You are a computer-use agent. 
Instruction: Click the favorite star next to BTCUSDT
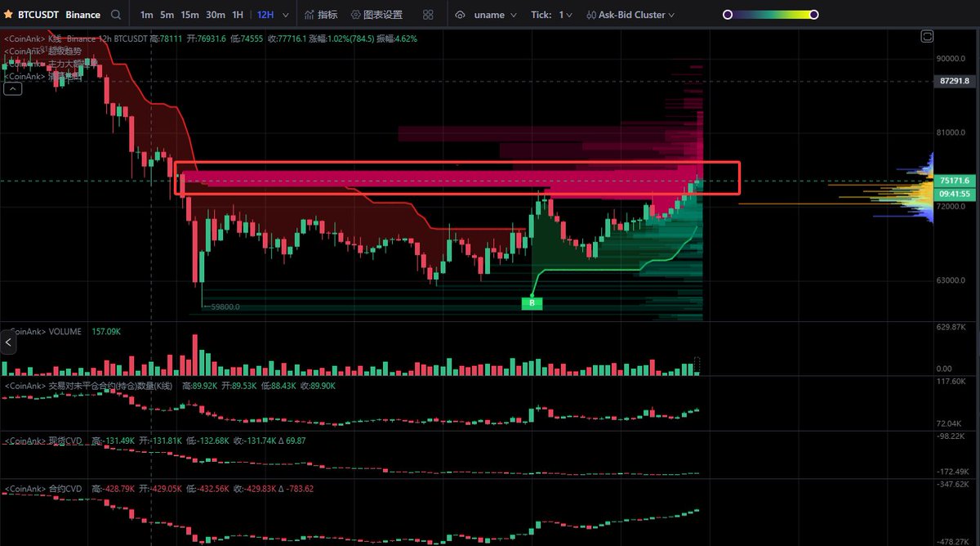click(x=8, y=15)
